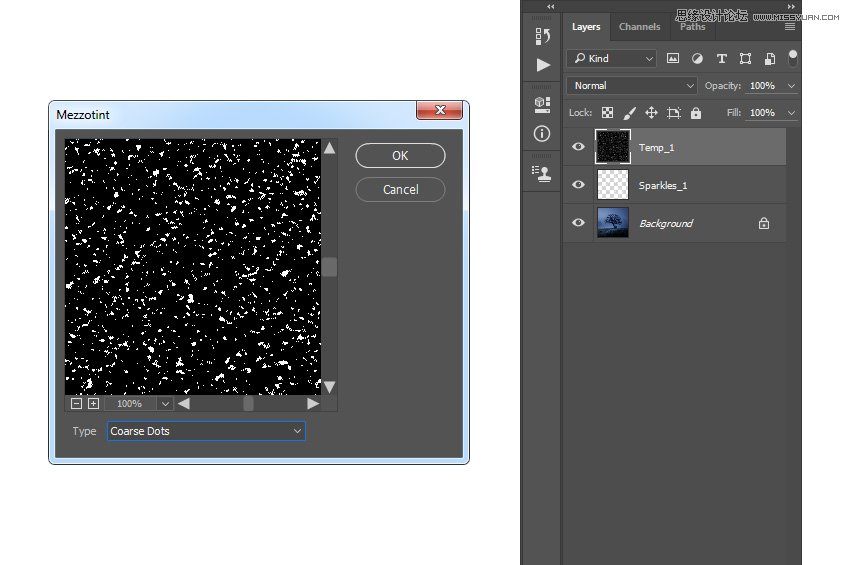The image size is (850, 565).
Task: Filter layers by type layer icon
Action: 721,59
